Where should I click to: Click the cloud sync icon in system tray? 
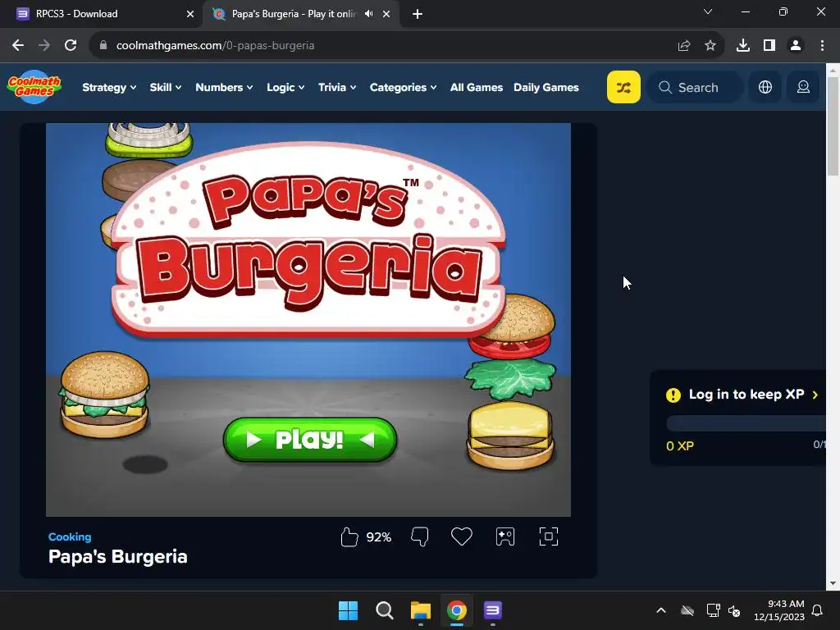[687, 610]
